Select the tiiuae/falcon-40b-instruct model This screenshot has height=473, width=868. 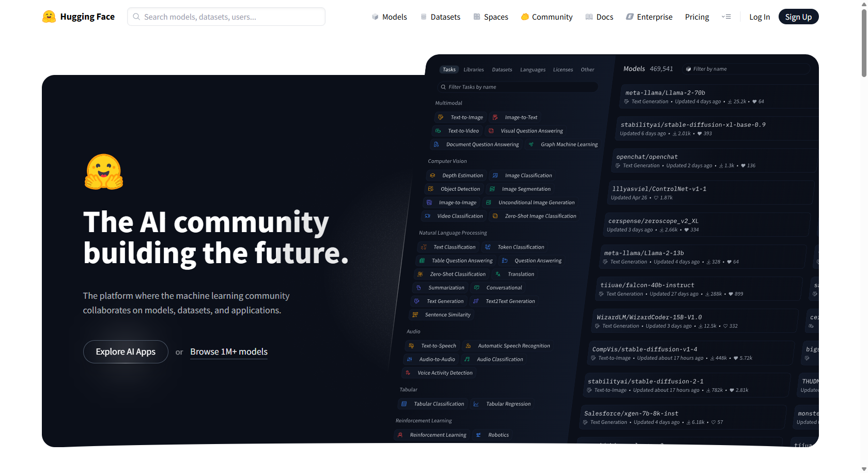click(699, 288)
